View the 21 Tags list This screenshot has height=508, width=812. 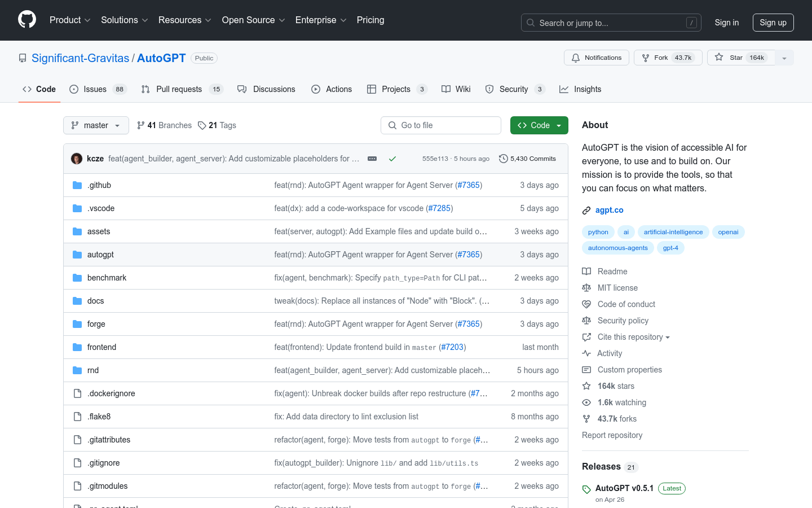217,125
